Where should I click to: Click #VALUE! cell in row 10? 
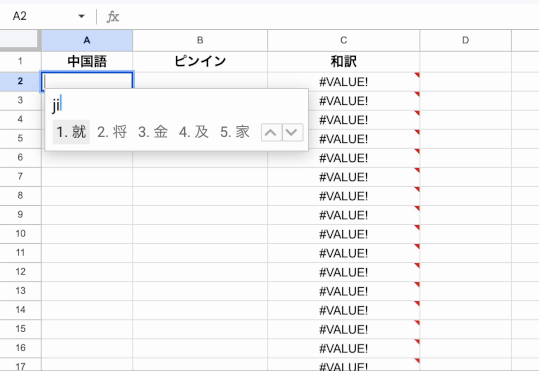click(343, 234)
